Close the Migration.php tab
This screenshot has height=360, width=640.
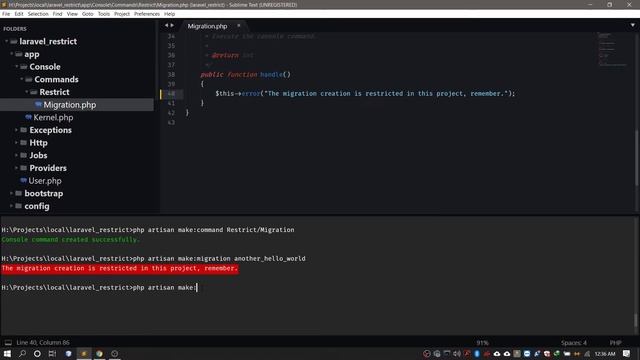[x=239, y=26]
